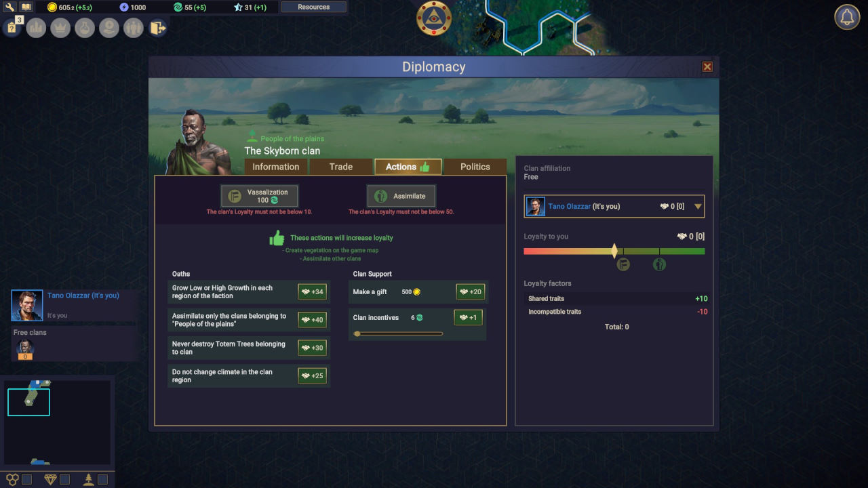
Task: Select the free clan portrait icon
Action: [x=25, y=348]
